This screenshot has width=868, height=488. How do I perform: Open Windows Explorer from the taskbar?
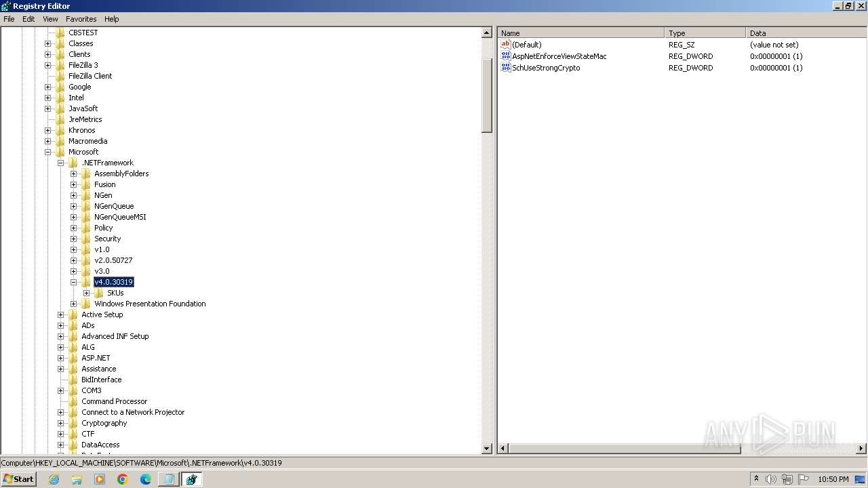77,479
